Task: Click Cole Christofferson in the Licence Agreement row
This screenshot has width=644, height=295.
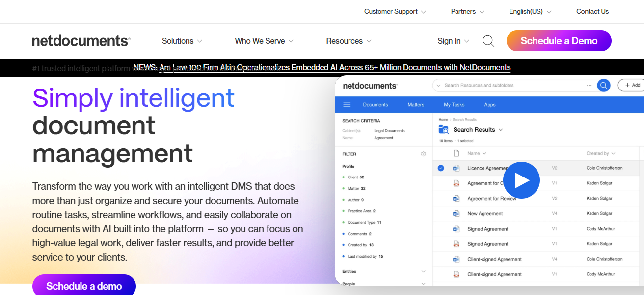Action: coord(604,168)
